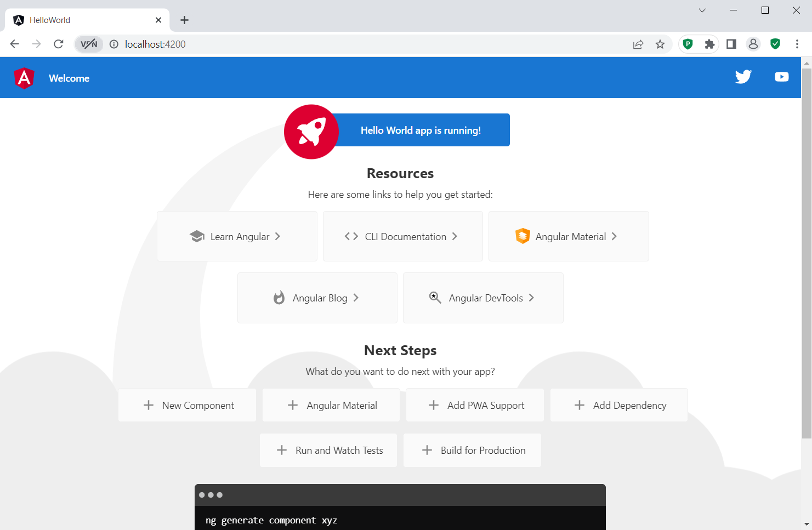Open the green P extension icon
The image size is (812, 530).
[688, 44]
